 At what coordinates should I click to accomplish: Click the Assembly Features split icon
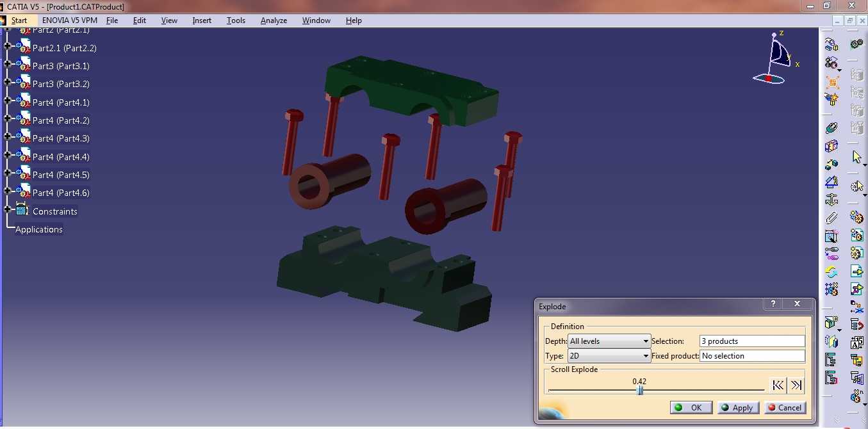[831, 323]
